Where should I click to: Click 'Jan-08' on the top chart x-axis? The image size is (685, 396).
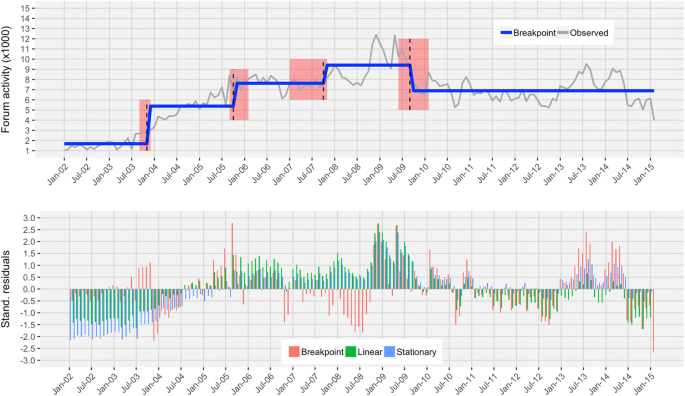pos(329,174)
